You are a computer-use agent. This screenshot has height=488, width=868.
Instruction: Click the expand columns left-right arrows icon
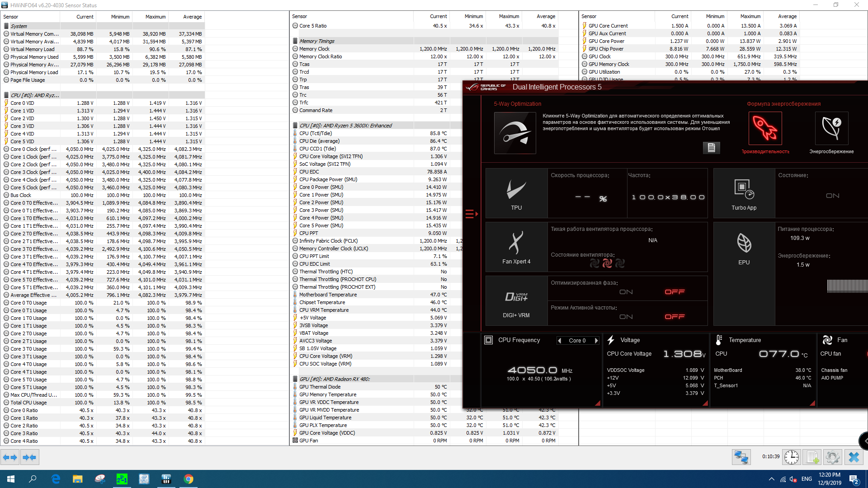10,457
